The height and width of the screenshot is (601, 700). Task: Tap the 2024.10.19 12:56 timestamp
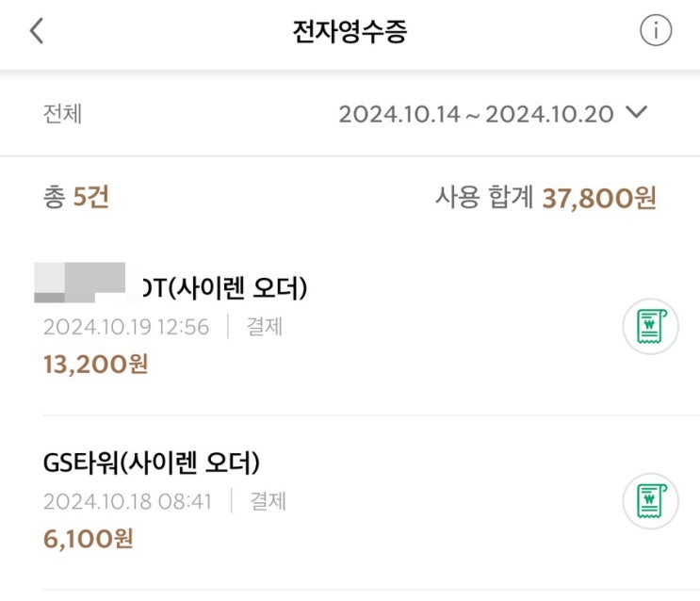coord(125,327)
